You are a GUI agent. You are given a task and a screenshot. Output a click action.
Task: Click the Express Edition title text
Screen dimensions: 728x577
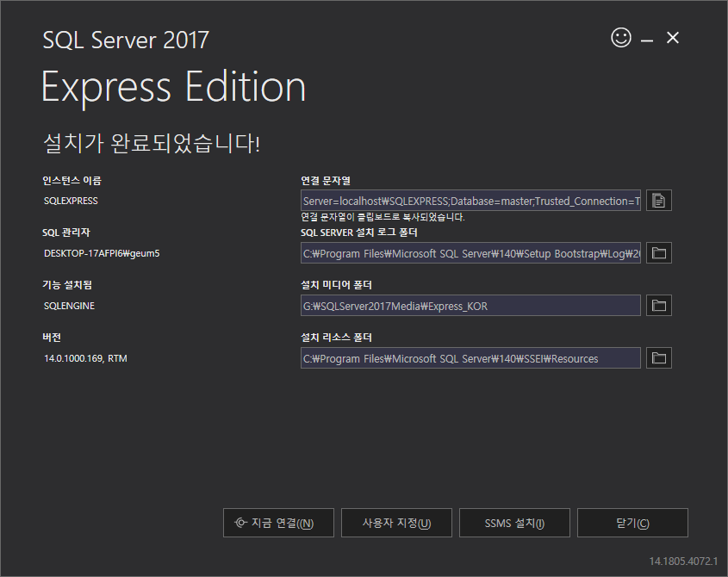pos(174,88)
